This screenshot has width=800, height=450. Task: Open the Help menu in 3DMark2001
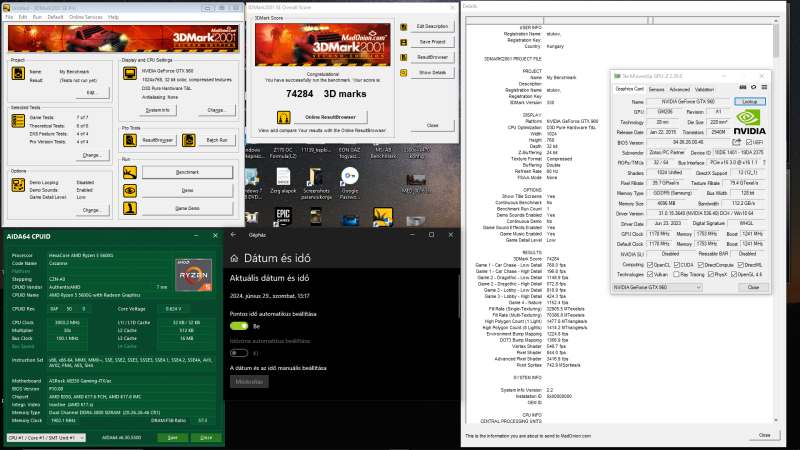(x=113, y=17)
